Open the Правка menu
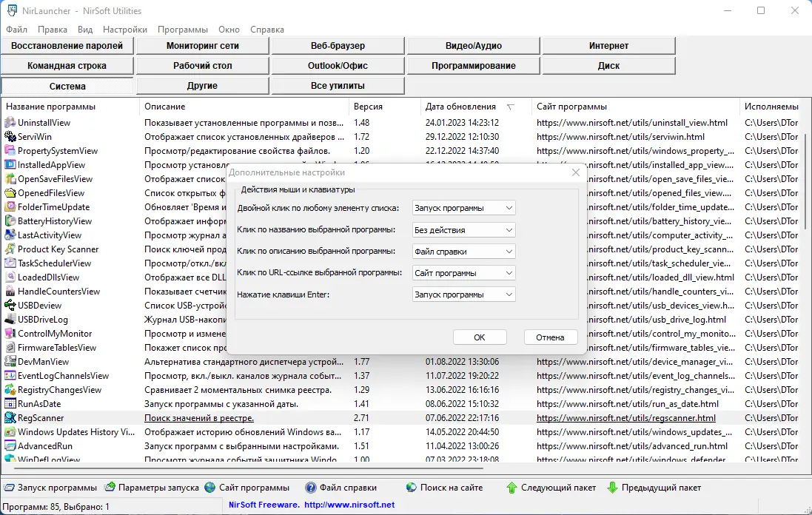812x515 pixels. 53,30
